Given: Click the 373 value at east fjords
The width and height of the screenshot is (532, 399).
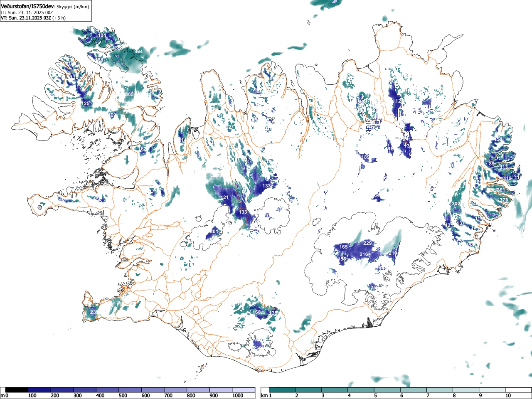Looking at the screenshot, I should click(x=504, y=200).
